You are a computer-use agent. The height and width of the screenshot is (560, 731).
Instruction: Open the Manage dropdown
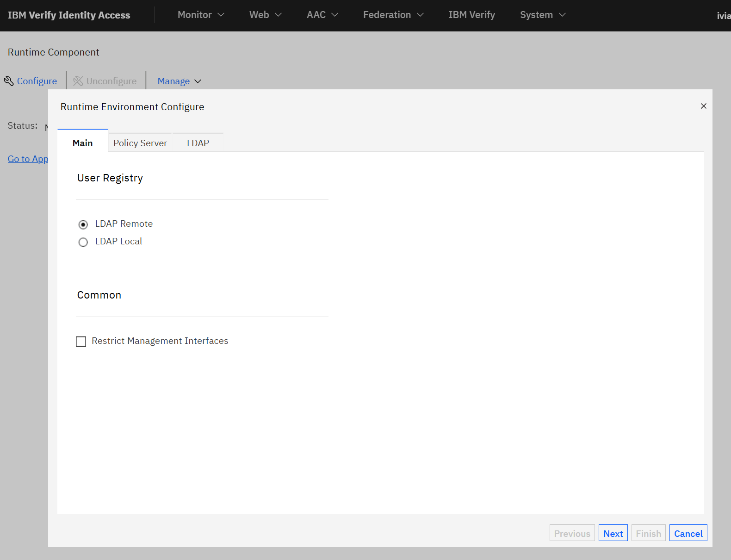click(x=180, y=81)
